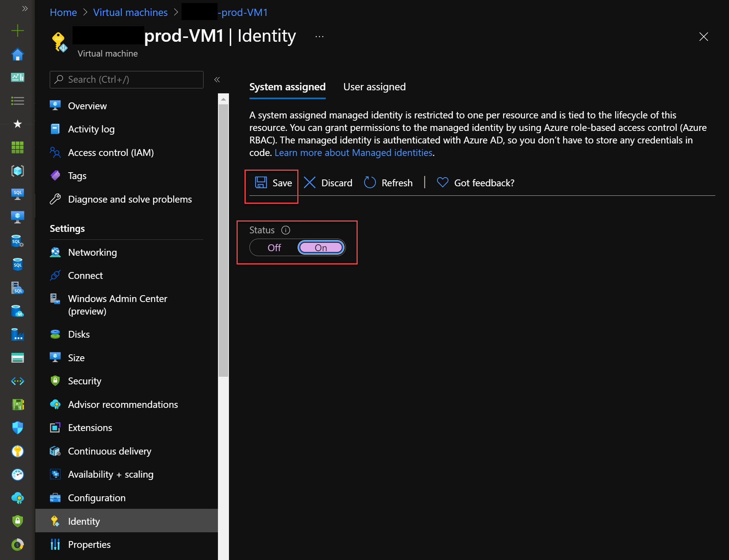
Task: Click the Discard X icon
Action: click(x=310, y=183)
